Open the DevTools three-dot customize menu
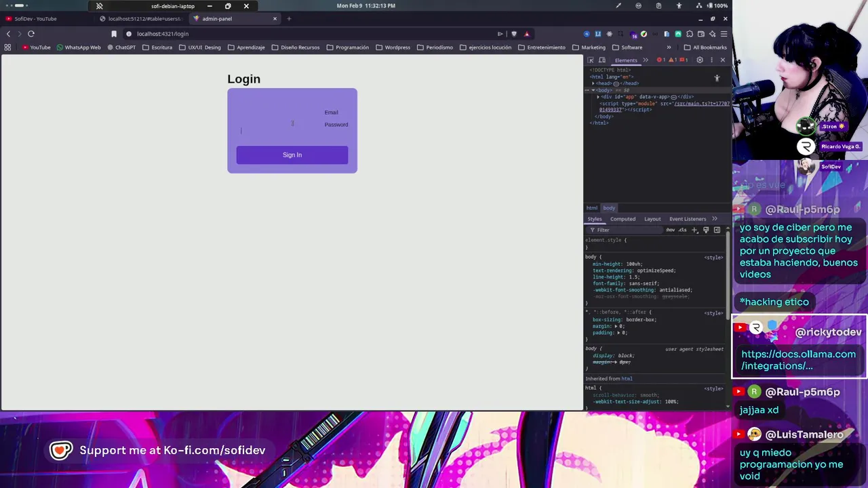Viewport: 868px width, 488px height. click(x=711, y=60)
